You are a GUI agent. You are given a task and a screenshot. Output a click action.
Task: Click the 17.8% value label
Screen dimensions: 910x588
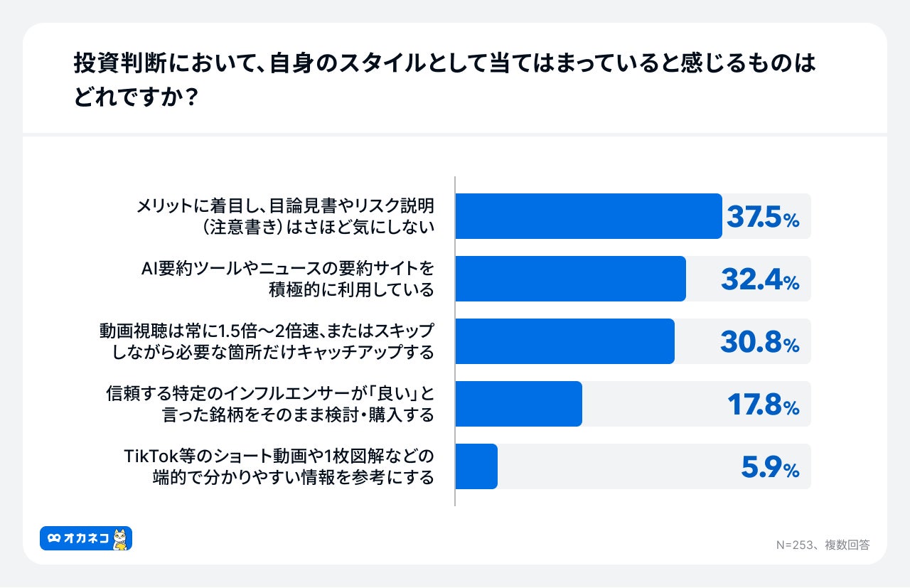click(763, 405)
